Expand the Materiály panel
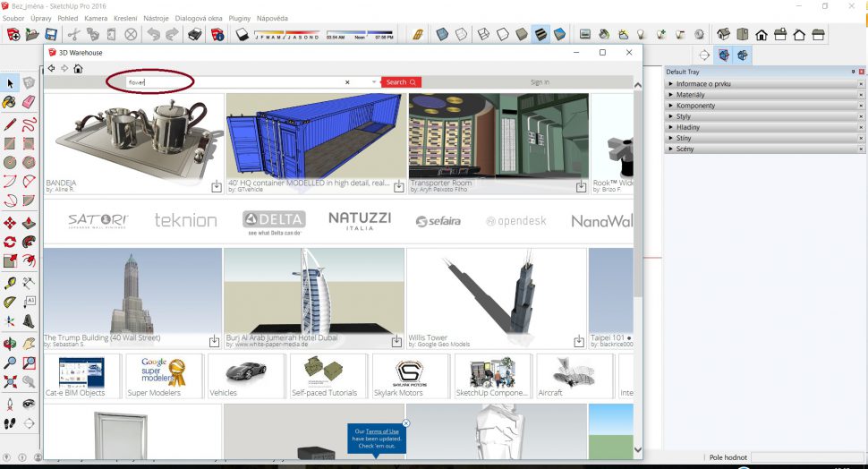The height and width of the screenshot is (469, 868). (x=764, y=95)
